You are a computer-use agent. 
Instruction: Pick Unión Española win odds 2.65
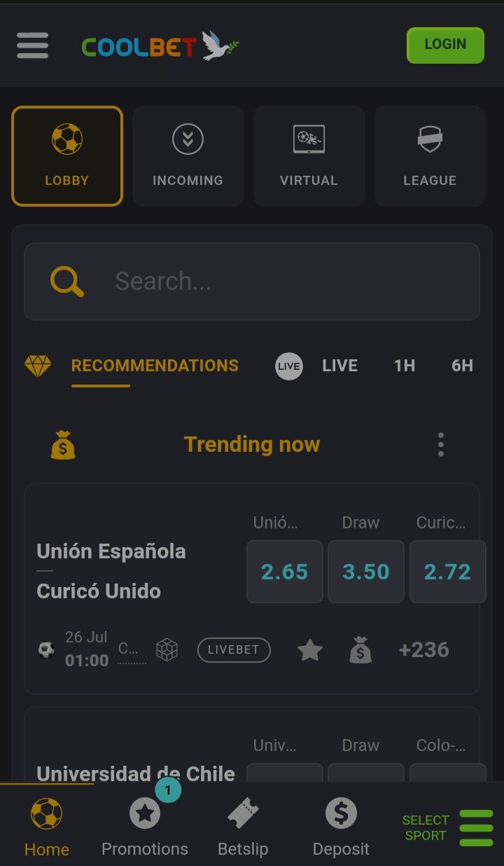(x=284, y=572)
